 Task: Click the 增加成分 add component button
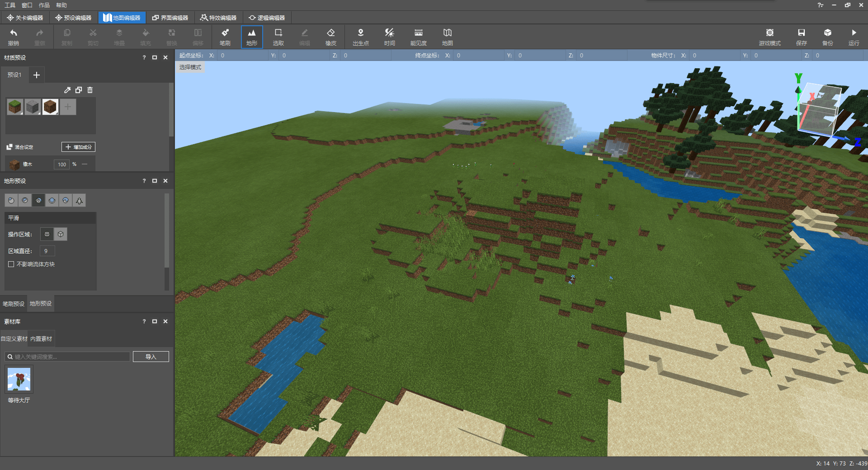click(78, 147)
